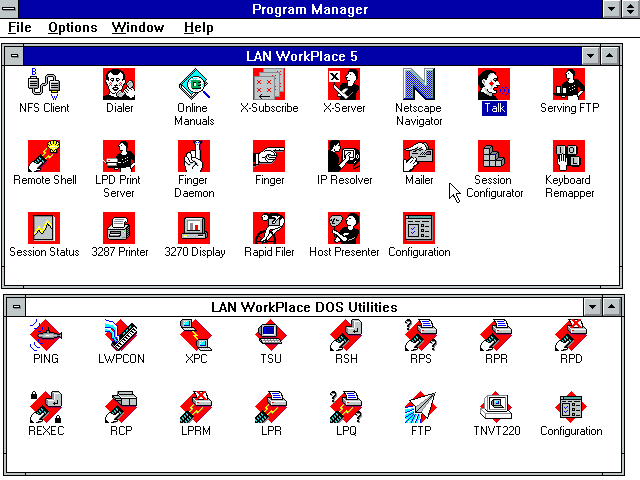Select the LPD Print Server icon

coord(119,156)
